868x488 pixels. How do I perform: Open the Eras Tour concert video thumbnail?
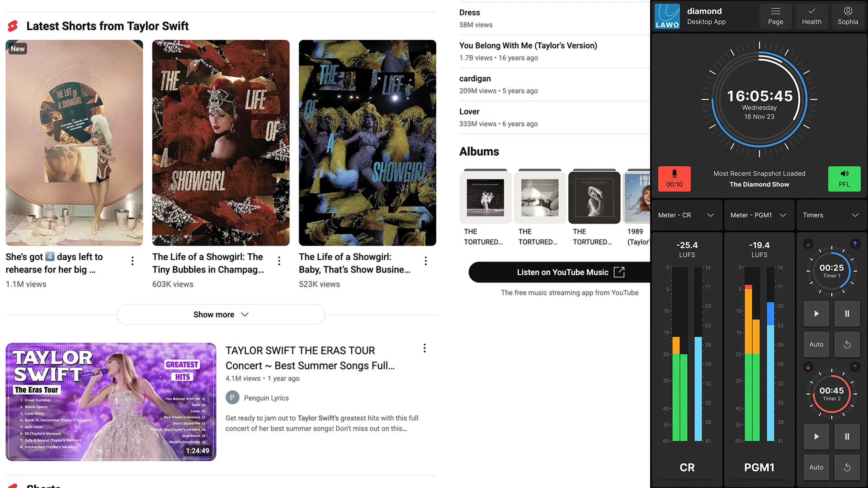(111, 402)
